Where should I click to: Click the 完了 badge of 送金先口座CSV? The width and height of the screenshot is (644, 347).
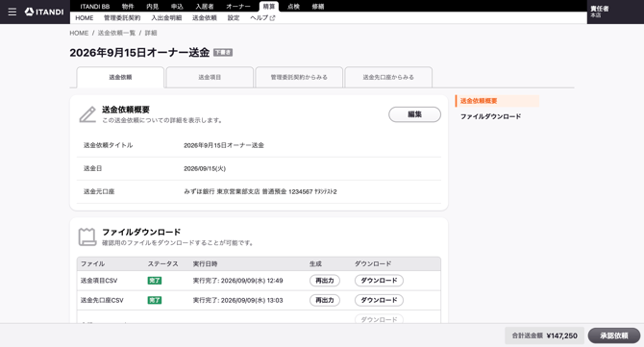coord(155,300)
